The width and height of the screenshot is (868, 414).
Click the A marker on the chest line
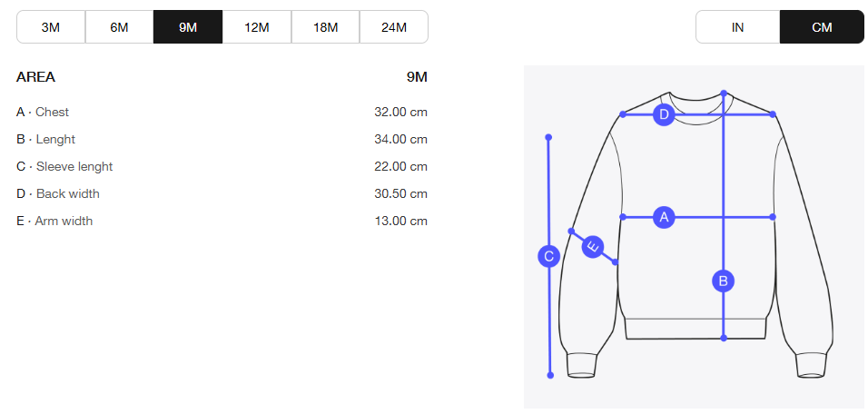(664, 217)
